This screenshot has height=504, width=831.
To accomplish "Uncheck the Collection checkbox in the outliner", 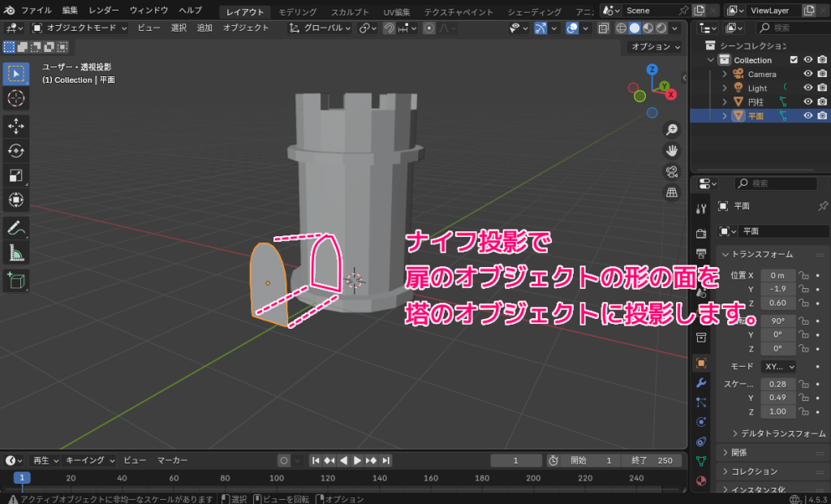I will (x=794, y=59).
